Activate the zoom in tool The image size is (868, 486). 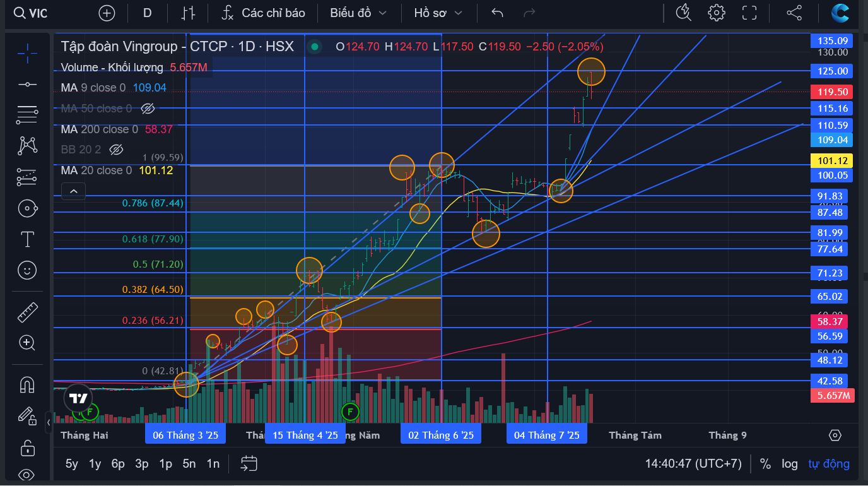[x=27, y=343]
